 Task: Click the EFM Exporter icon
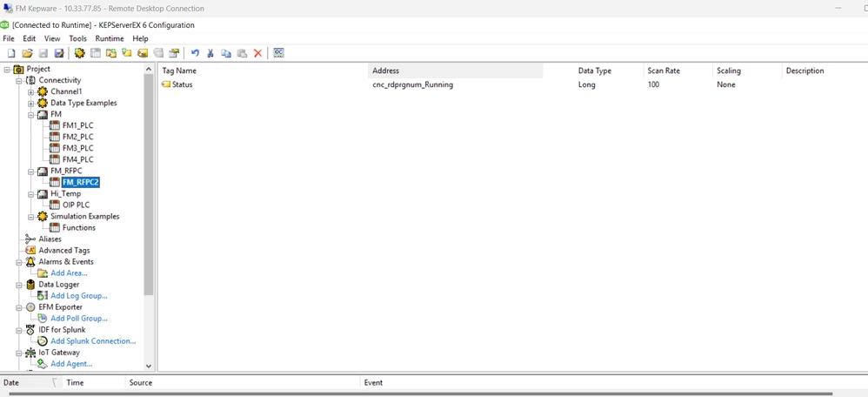point(30,307)
